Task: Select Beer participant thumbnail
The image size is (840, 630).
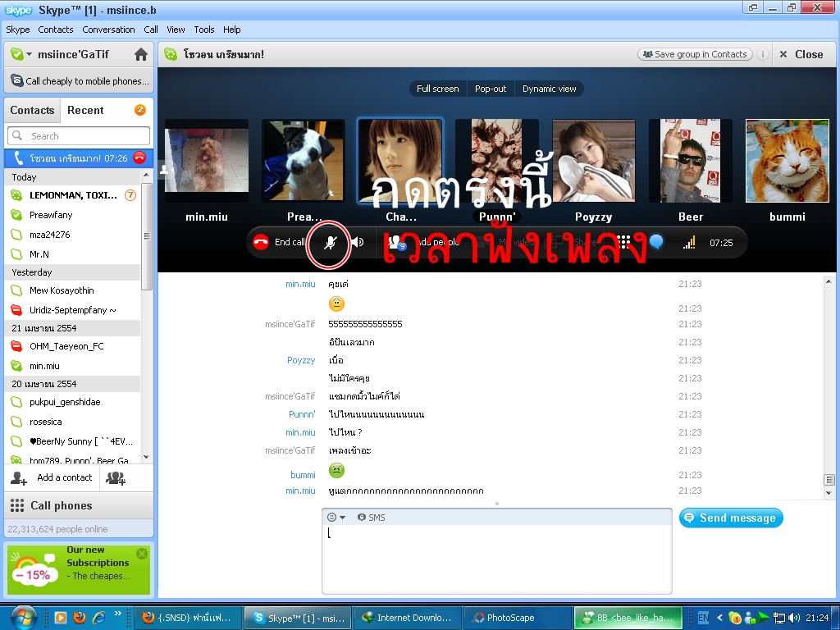Action: pos(690,161)
